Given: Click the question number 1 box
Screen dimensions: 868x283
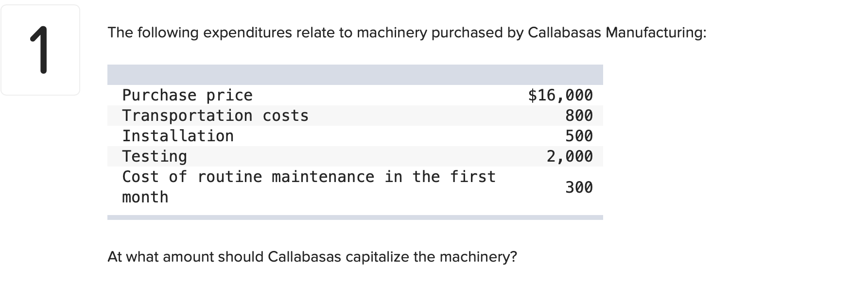Looking at the screenshot, I should (x=40, y=50).
